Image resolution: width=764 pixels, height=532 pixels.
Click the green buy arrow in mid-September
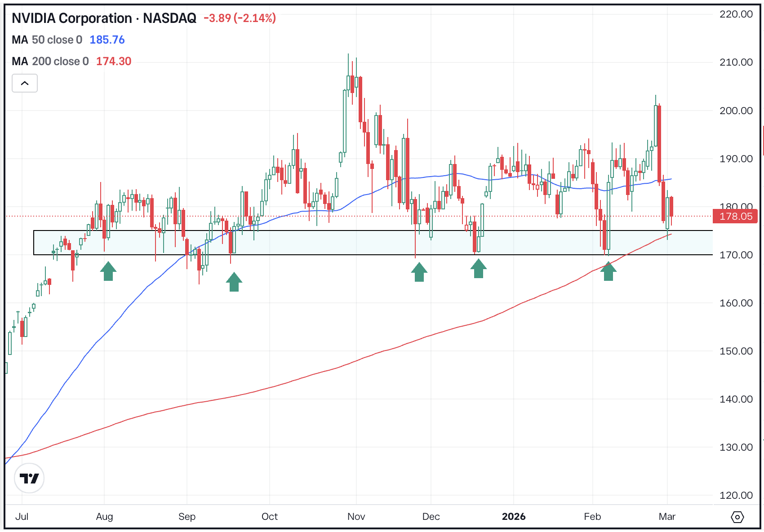pos(234,282)
